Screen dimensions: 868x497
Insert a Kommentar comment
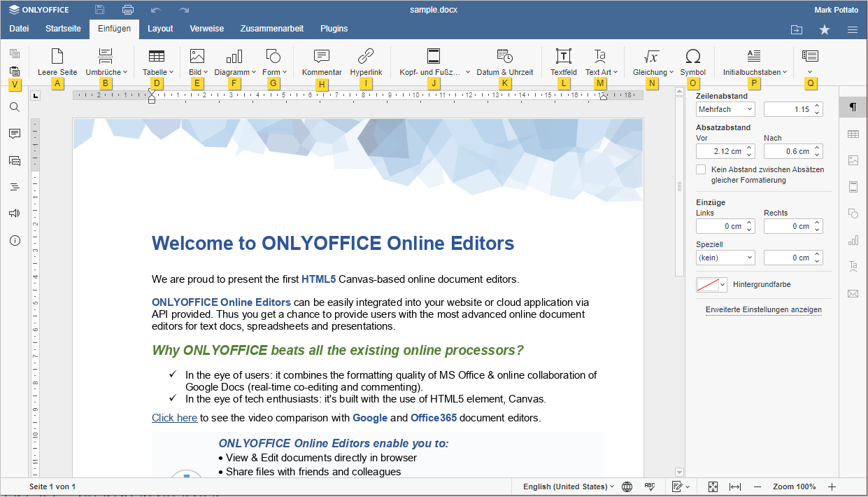point(322,62)
